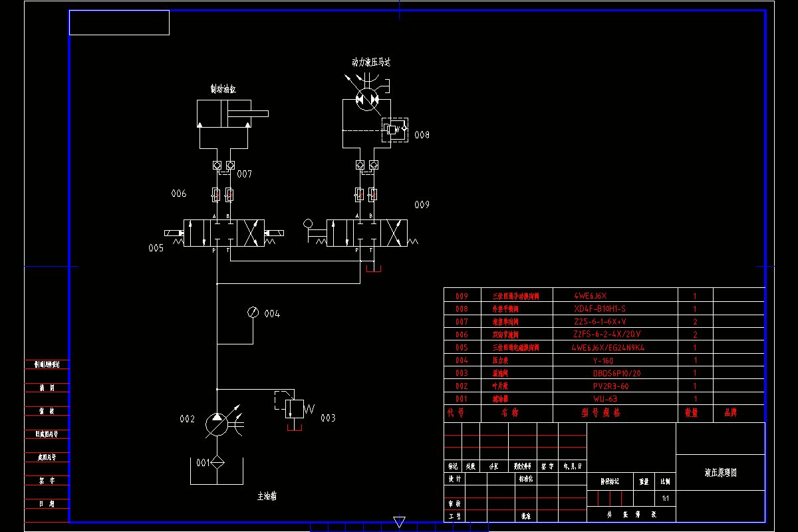This screenshot has height=532, width=798.
Task: Click the callout number 009 in the schematic
Action: pos(422,205)
